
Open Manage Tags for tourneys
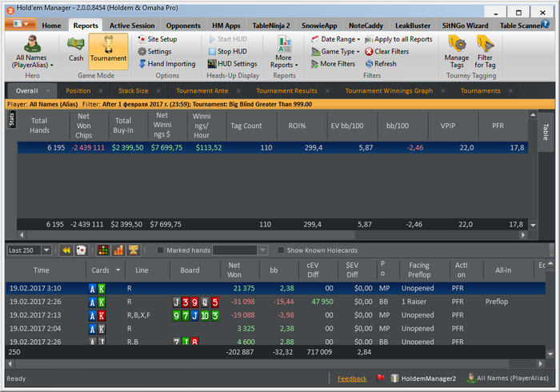click(457, 50)
